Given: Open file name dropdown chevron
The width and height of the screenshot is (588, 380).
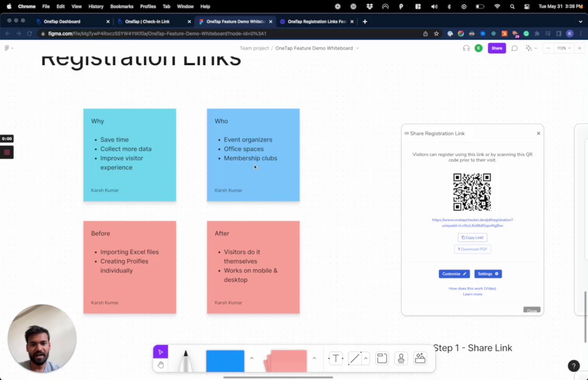Looking at the screenshot, I should (357, 48).
